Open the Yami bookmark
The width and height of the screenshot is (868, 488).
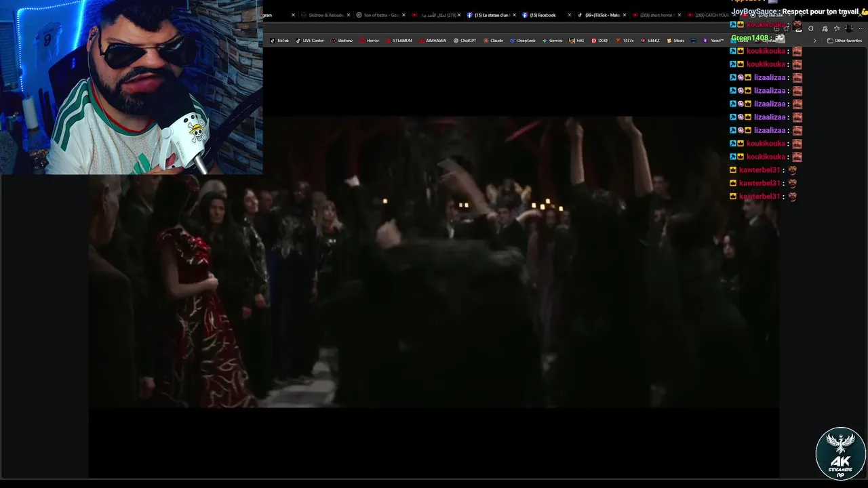tap(713, 41)
